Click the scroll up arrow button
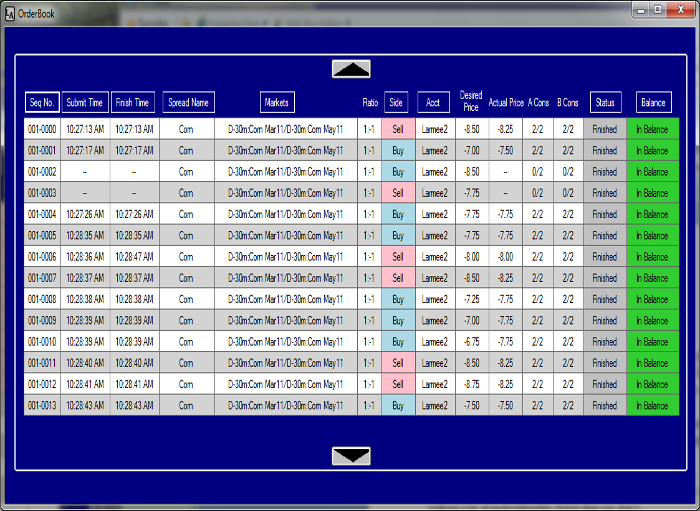 click(351, 69)
